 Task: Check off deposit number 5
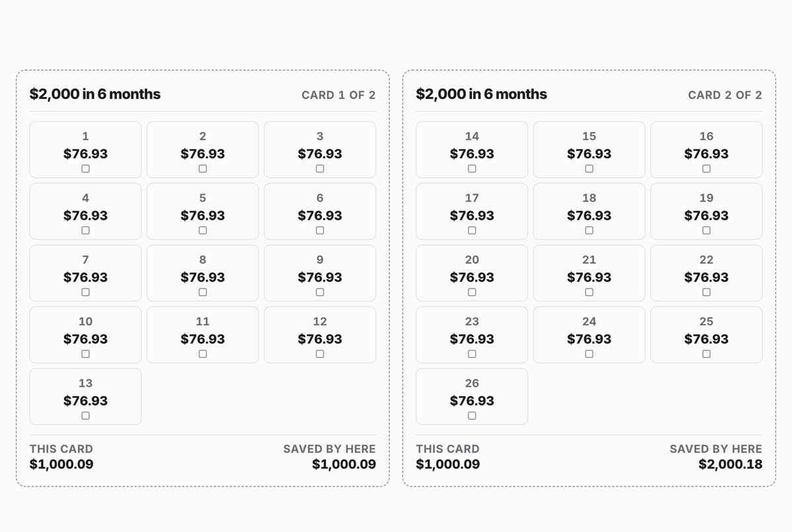(x=203, y=230)
